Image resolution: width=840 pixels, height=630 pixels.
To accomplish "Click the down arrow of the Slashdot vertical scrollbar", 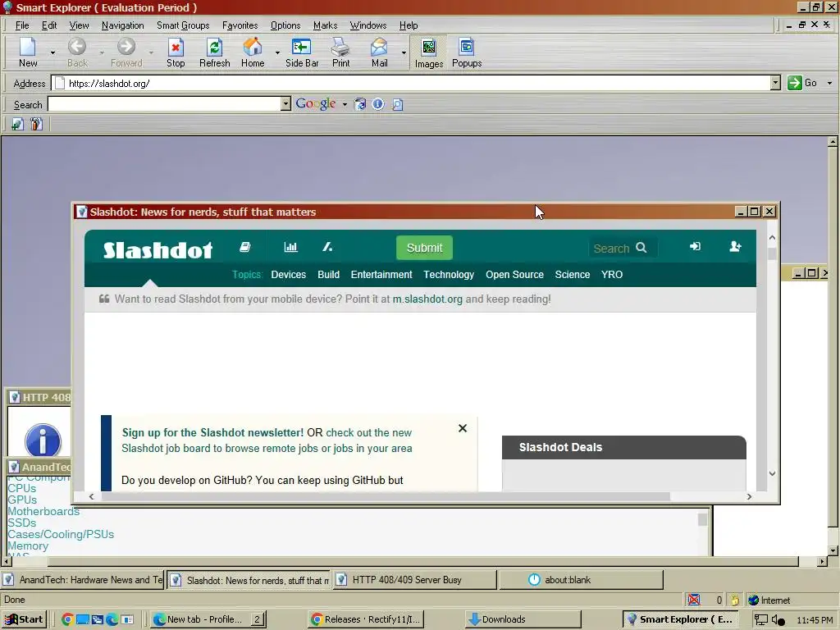I will [772, 473].
